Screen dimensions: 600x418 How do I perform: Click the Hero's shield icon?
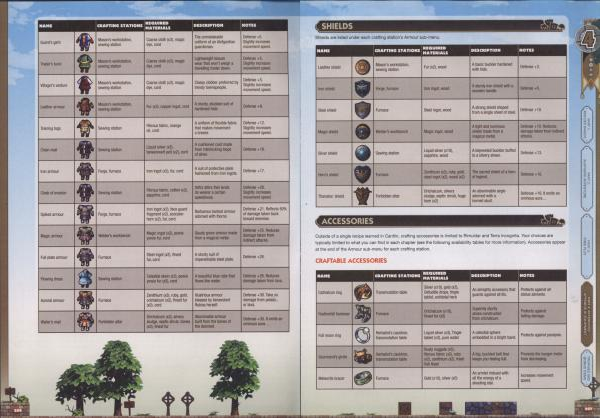tap(362, 174)
